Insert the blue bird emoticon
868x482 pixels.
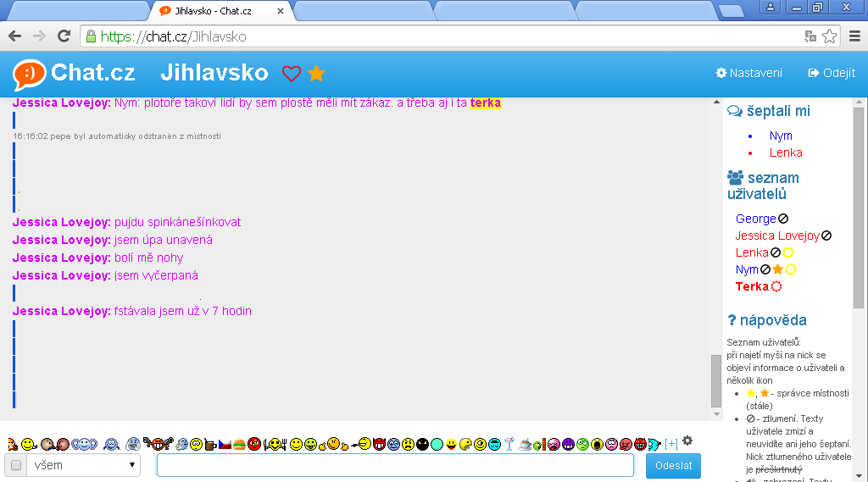pyautogui.click(x=654, y=445)
